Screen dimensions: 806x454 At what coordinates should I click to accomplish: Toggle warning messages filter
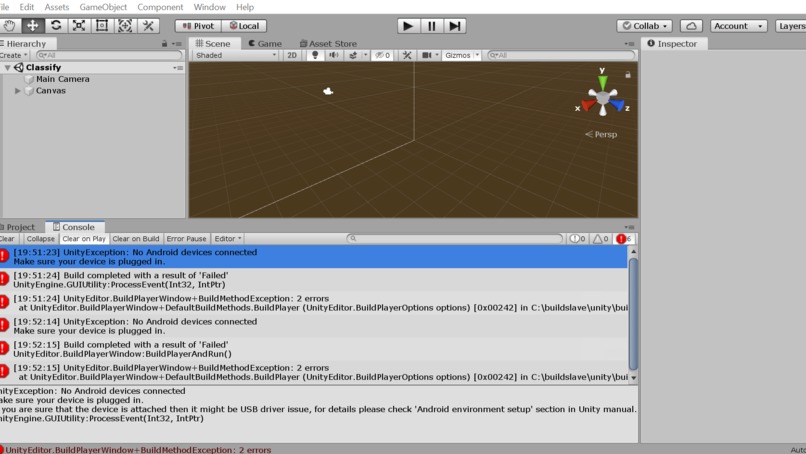pyautogui.click(x=600, y=239)
